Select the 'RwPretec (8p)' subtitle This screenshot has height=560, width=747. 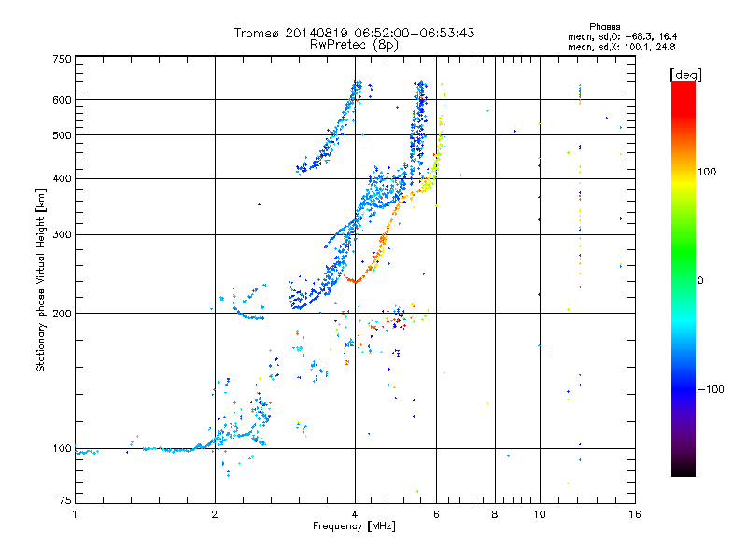pyautogui.click(x=354, y=45)
